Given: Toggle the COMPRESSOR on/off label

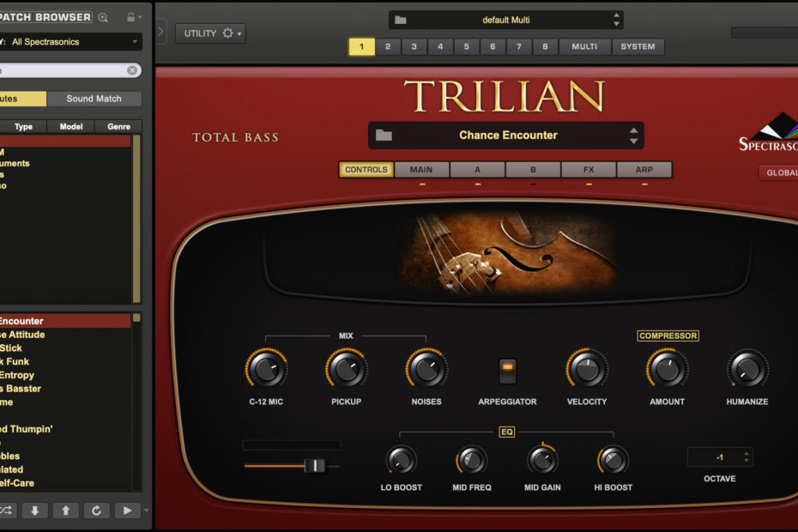Looking at the screenshot, I should pyautogui.click(x=668, y=336).
